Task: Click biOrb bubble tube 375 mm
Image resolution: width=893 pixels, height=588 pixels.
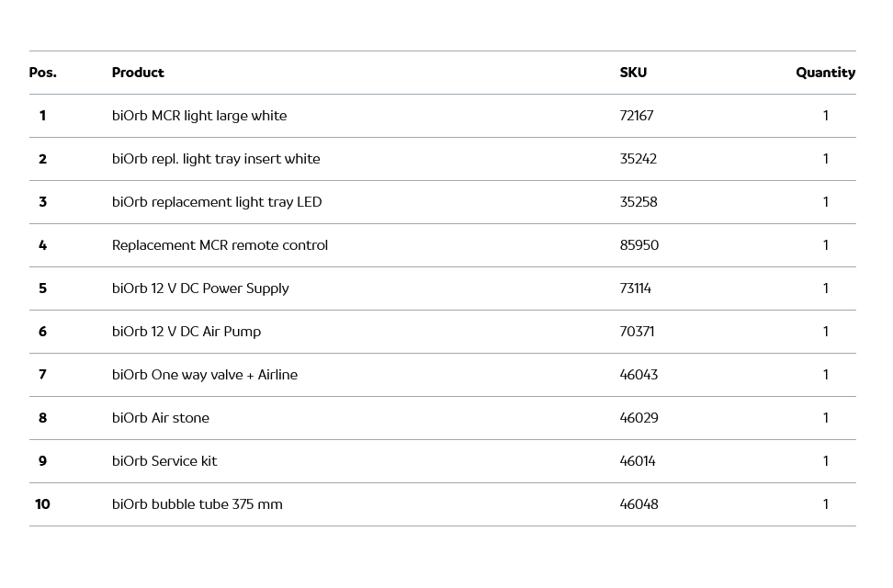Action: (x=198, y=504)
